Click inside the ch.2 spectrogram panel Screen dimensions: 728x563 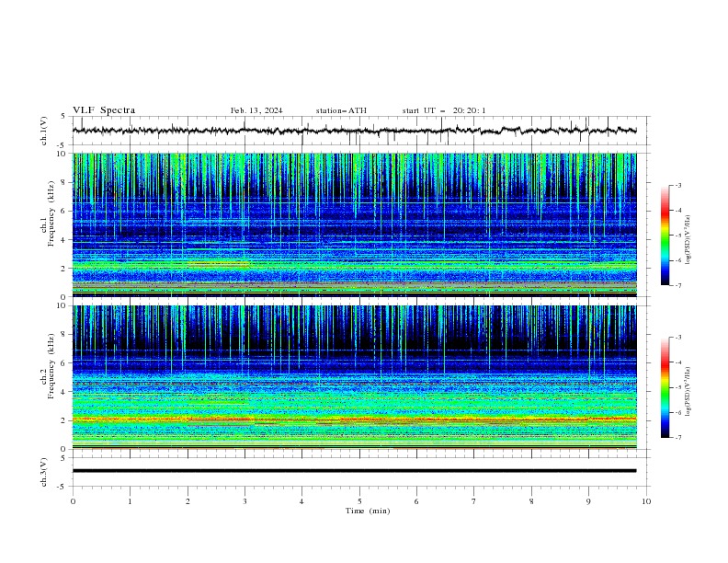coord(354,377)
